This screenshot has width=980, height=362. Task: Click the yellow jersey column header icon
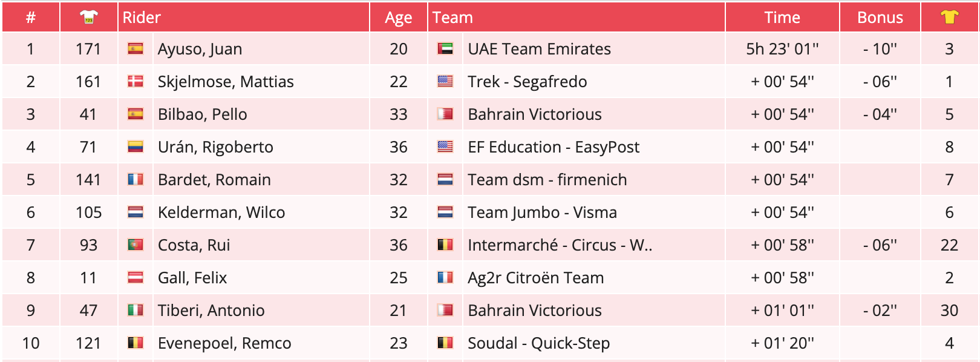[x=949, y=18]
